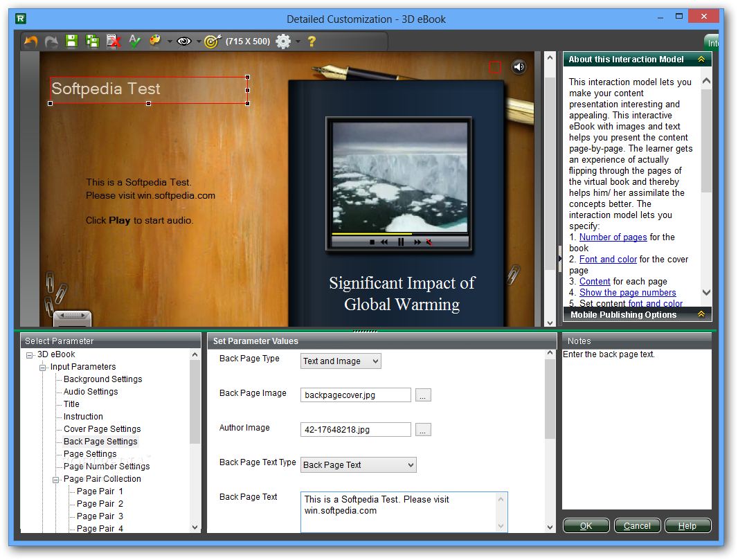Select Back Page Settings
Screen dimensions: 738x560
(100, 442)
